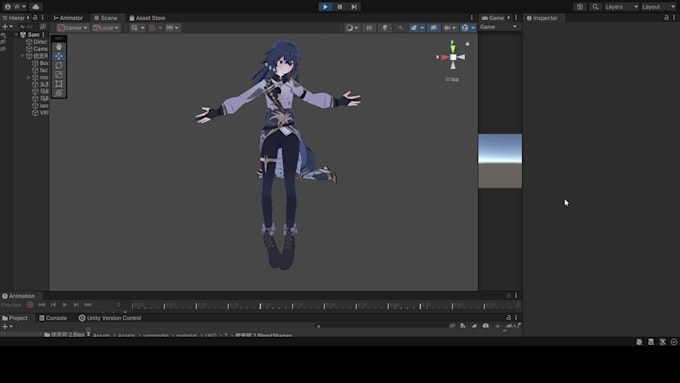
Task: Collapse the Sam scene in Hierarchy
Action: [16, 35]
